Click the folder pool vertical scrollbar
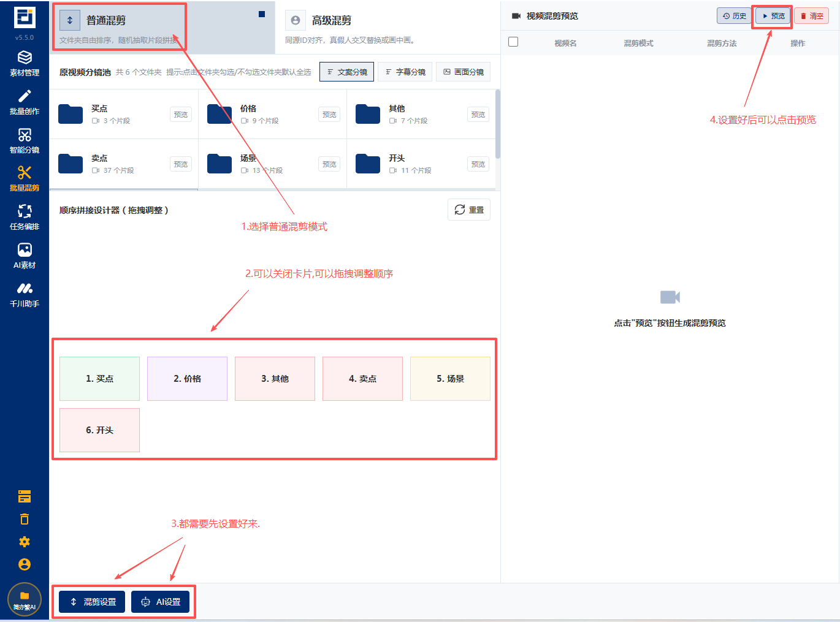 click(x=498, y=124)
